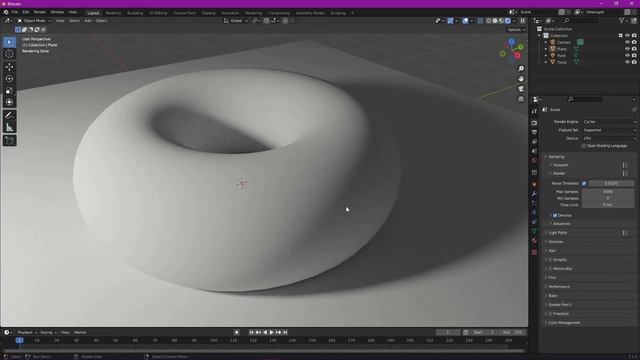Open the Feature Set dropdown
Viewport: 640px width, 360px height.
point(609,130)
